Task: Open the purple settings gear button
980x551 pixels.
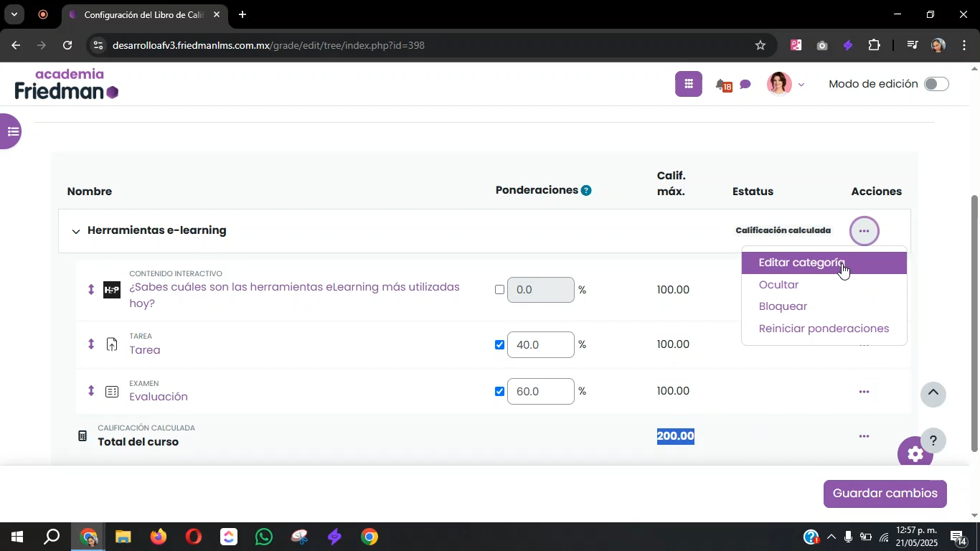Action: coord(915,453)
